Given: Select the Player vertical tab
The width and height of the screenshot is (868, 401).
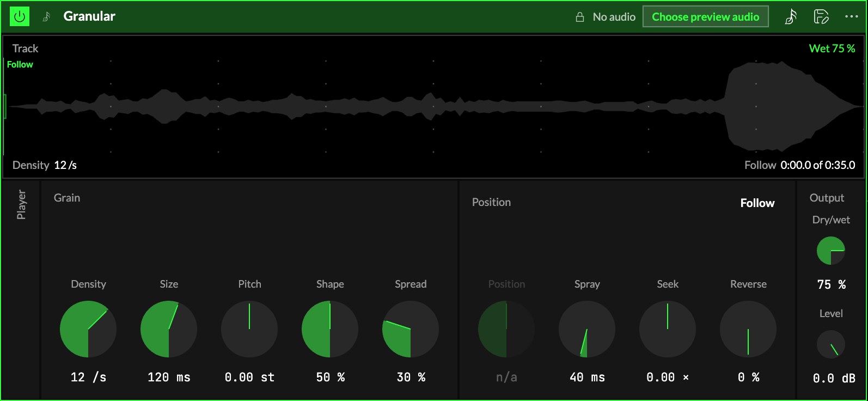Looking at the screenshot, I should [x=21, y=205].
